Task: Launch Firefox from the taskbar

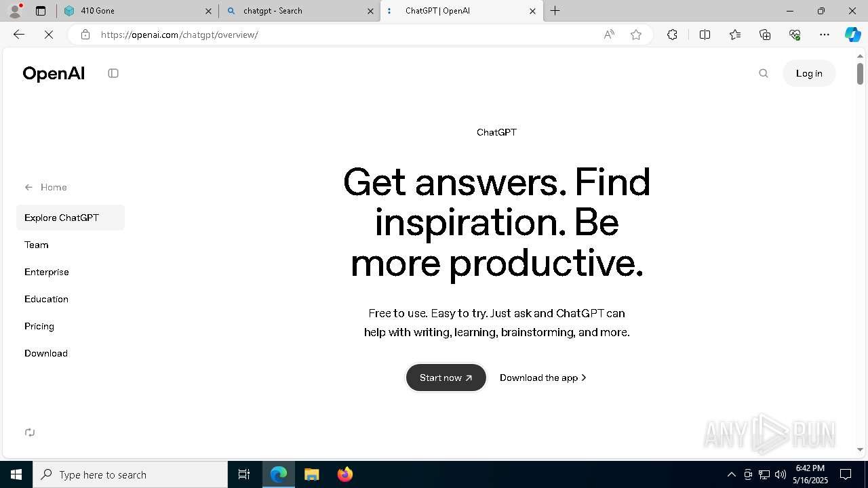Action: (x=345, y=474)
